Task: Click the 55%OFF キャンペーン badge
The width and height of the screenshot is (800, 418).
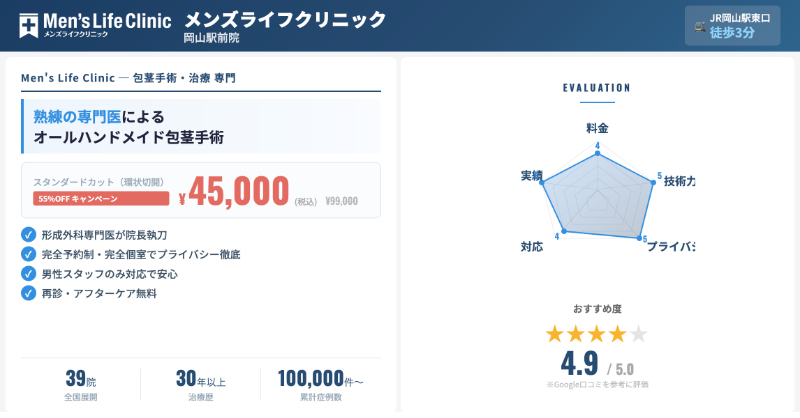Action: point(101,199)
